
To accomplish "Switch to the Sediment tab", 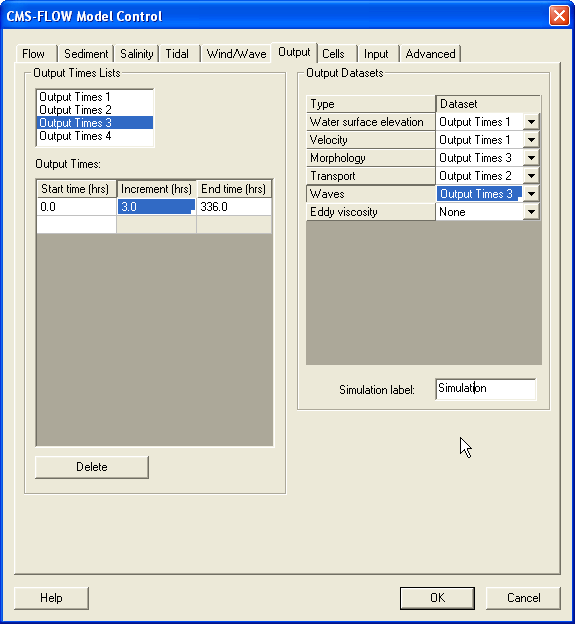I will 86,54.
